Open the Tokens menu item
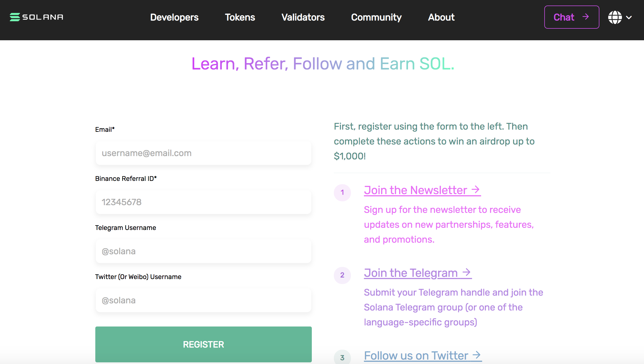The image size is (644, 364). [240, 17]
